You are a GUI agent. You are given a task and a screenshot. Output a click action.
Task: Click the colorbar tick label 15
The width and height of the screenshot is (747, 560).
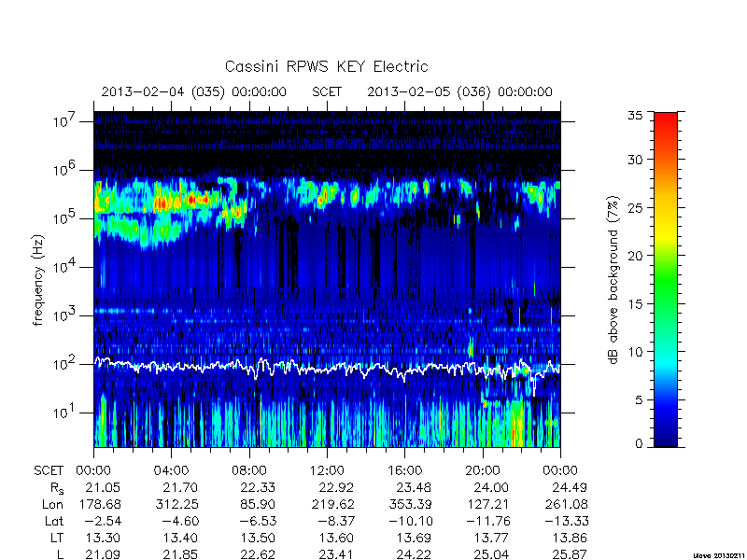point(635,304)
